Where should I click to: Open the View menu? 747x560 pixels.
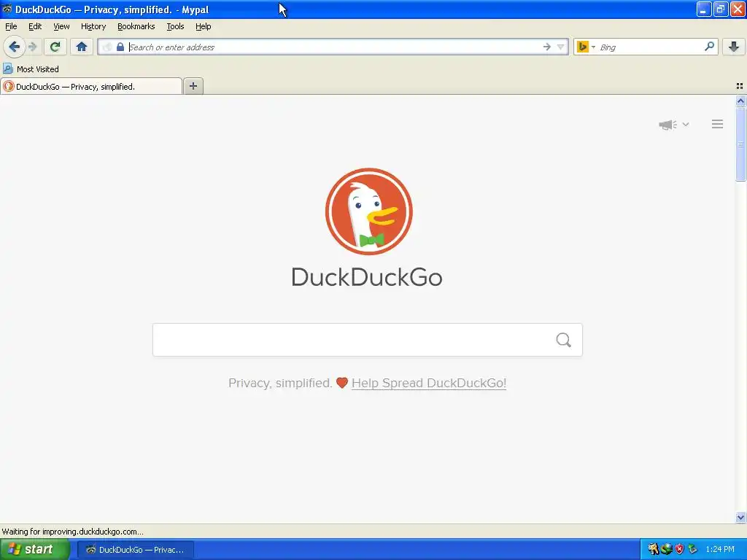coord(61,26)
